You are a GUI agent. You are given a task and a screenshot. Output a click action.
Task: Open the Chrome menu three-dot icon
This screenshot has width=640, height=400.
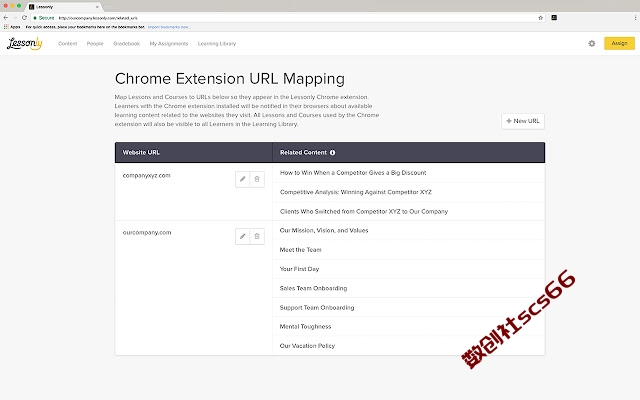635,18
